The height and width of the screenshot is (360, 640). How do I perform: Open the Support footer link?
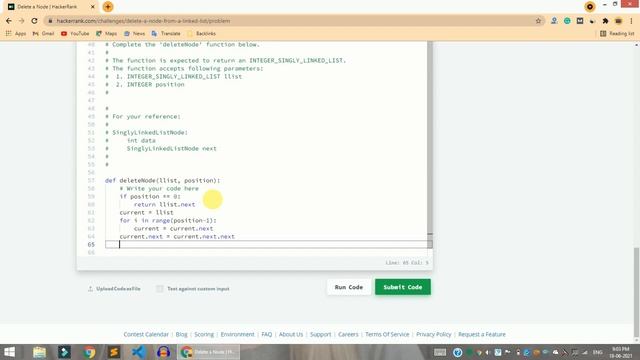click(x=320, y=334)
